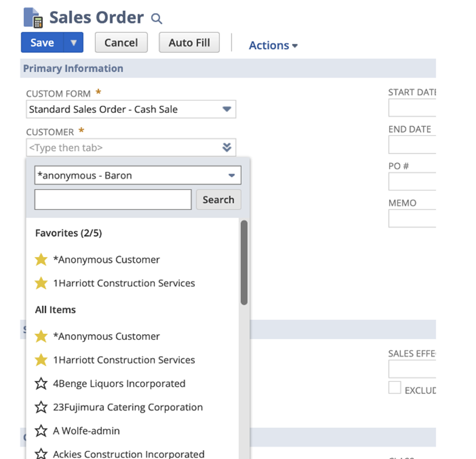Click the search text box in customer popup

(x=113, y=200)
